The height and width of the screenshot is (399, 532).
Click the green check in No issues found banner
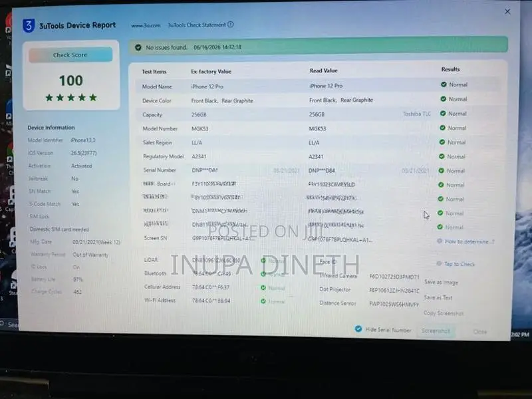tap(138, 47)
